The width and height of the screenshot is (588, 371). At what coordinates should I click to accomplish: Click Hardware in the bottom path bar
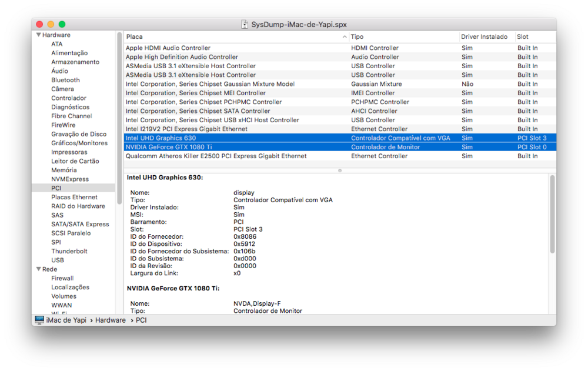click(x=111, y=320)
